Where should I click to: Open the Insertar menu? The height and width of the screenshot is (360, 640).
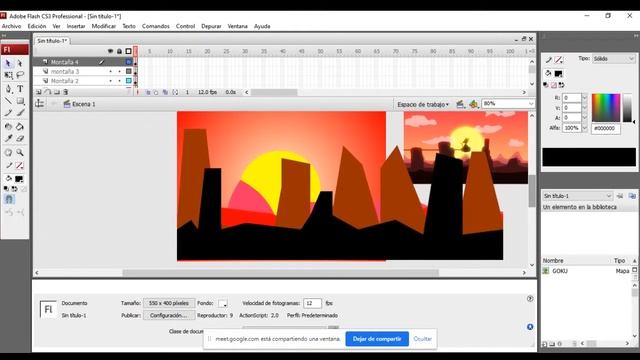(x=76, y=26)
